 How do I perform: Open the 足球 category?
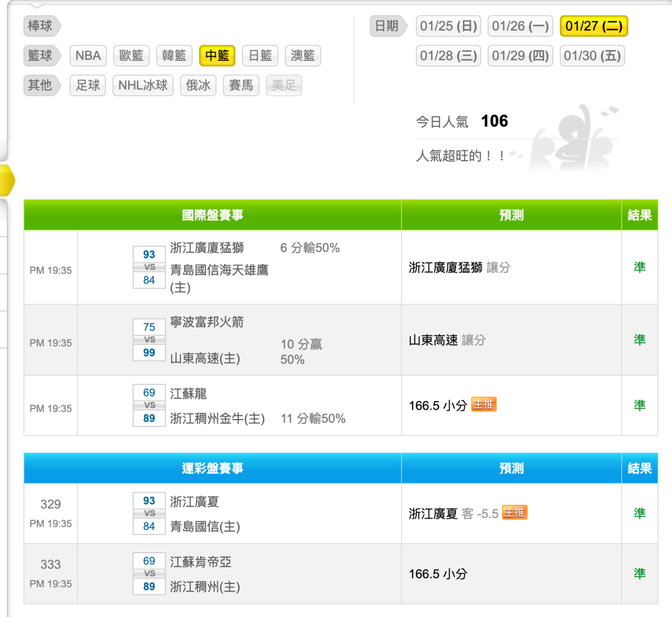click(88, 85)
